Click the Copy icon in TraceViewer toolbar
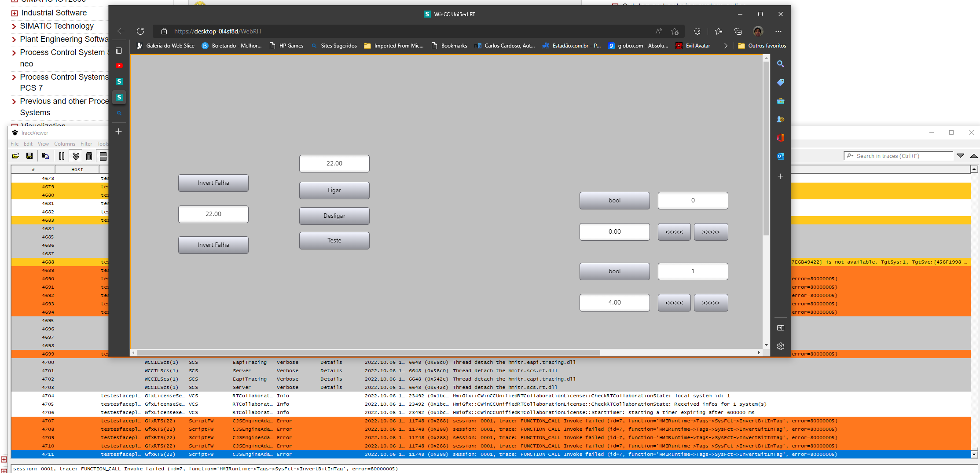 point(45,156)
